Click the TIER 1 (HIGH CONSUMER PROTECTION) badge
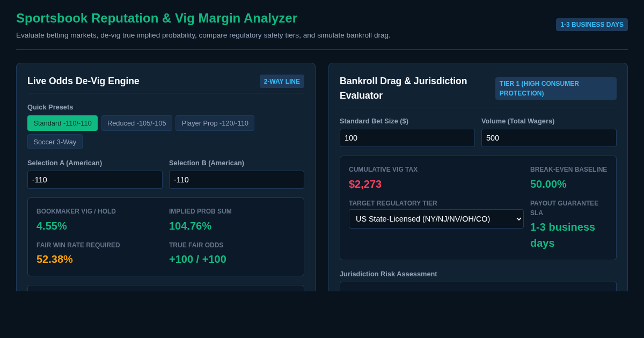 (x=556, y=89)
